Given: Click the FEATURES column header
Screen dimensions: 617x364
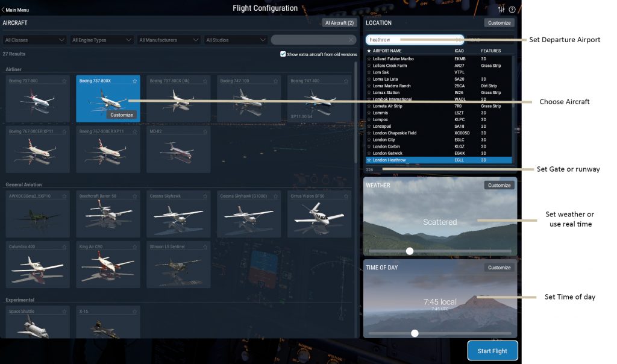Looking at the screenshot, I should (x=490, y=51).
